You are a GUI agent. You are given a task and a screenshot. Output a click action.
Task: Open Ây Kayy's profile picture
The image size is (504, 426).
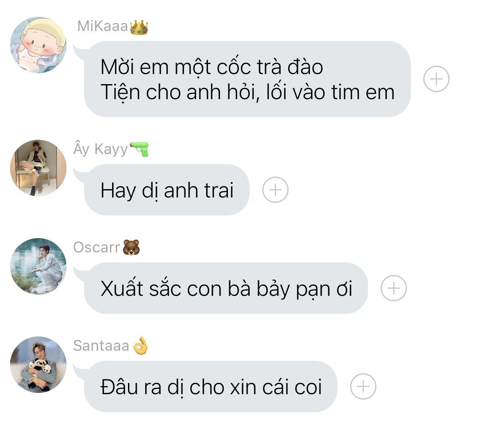(38, 168)
